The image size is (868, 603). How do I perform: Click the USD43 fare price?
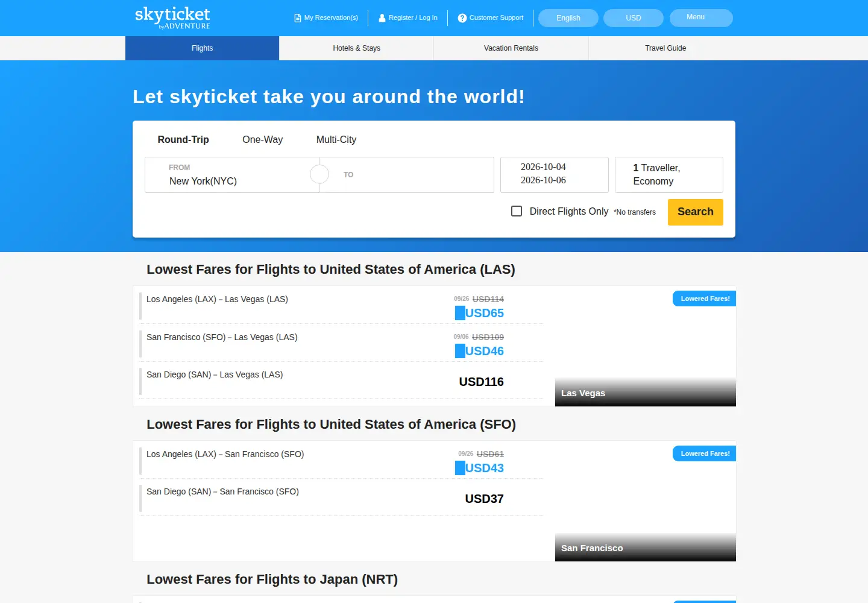(x=484, y=468)
